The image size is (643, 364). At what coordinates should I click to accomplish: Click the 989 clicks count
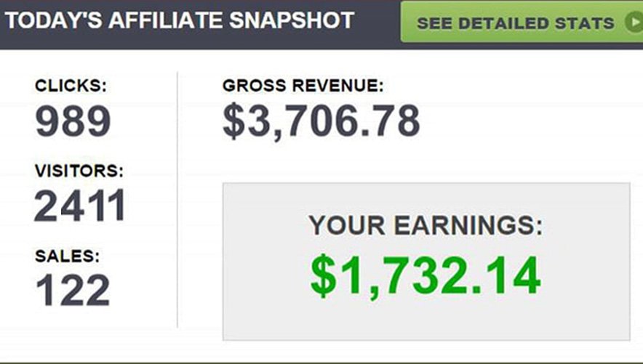click(73, 121)
